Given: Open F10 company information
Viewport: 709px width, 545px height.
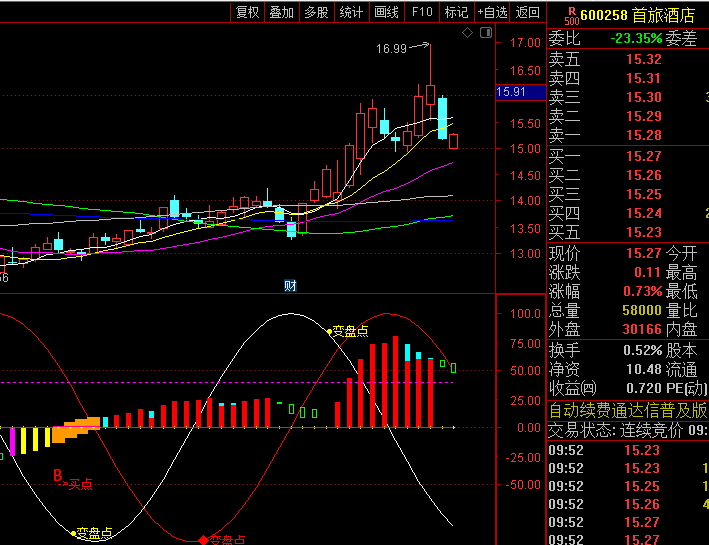Looking at the screenshot, I should pos(422,12).
